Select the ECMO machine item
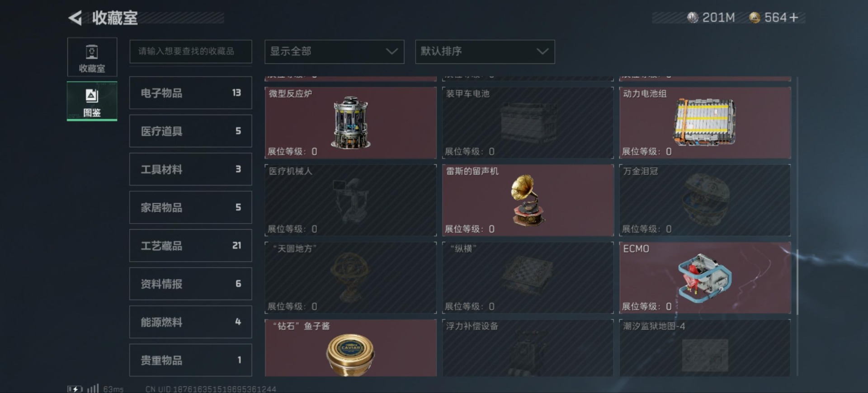 [x=705, y=278]
